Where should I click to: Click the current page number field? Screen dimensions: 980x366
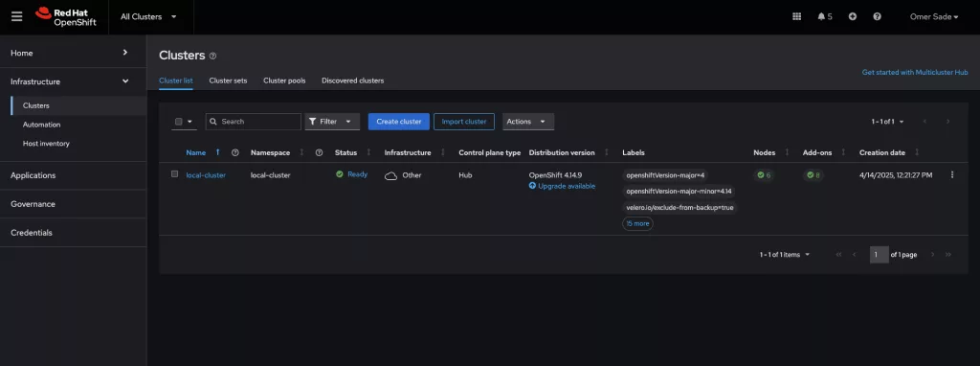879,255
